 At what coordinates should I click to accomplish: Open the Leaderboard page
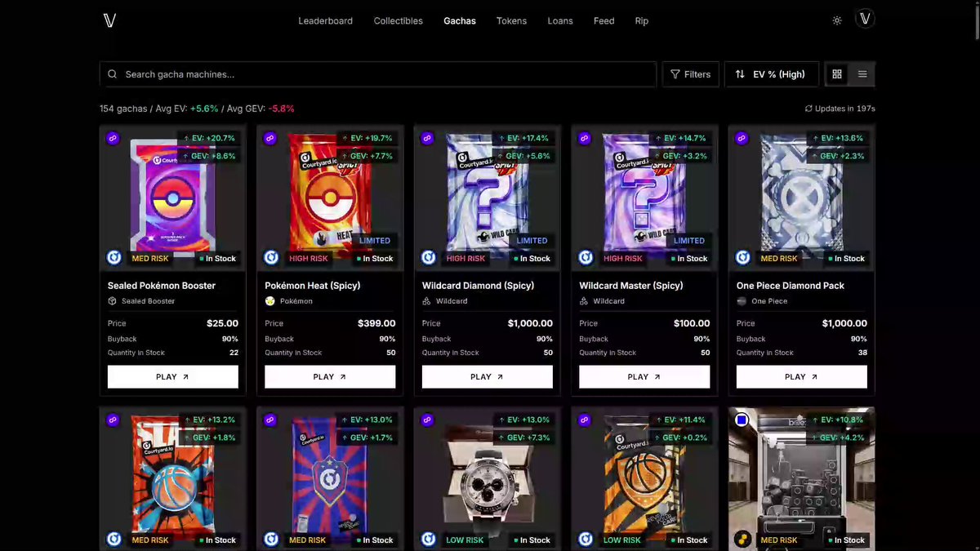(325, 20)
